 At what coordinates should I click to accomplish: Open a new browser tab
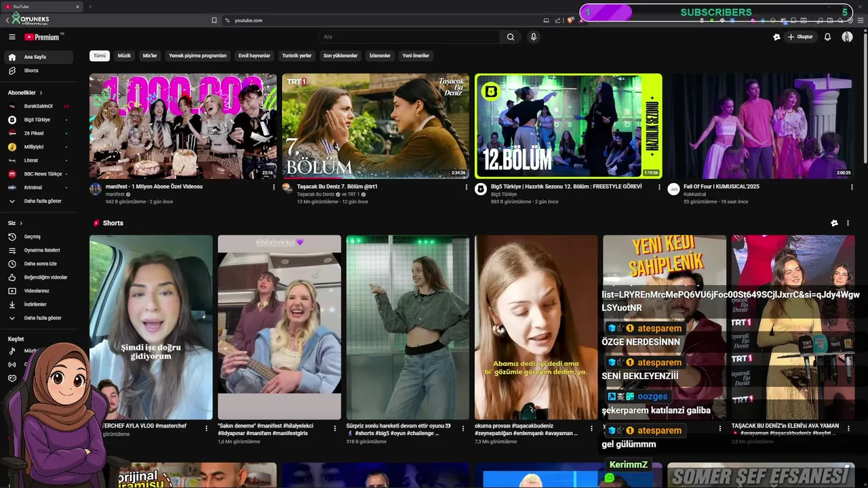tap(90, 7)
